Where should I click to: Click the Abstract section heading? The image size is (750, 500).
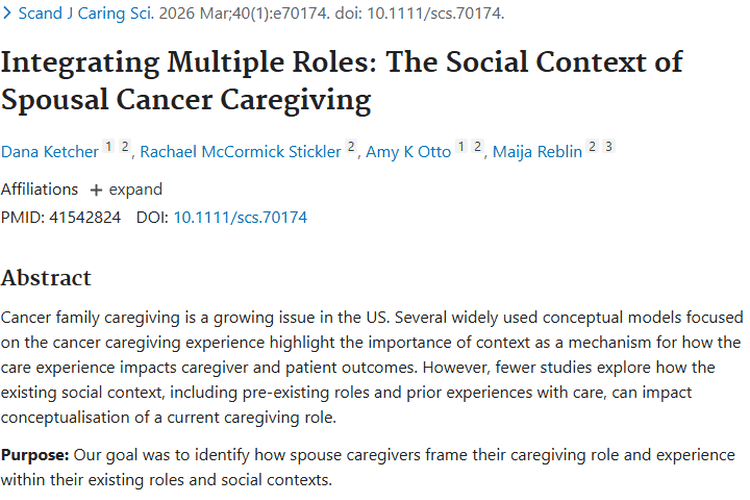[x=46, y=278]
